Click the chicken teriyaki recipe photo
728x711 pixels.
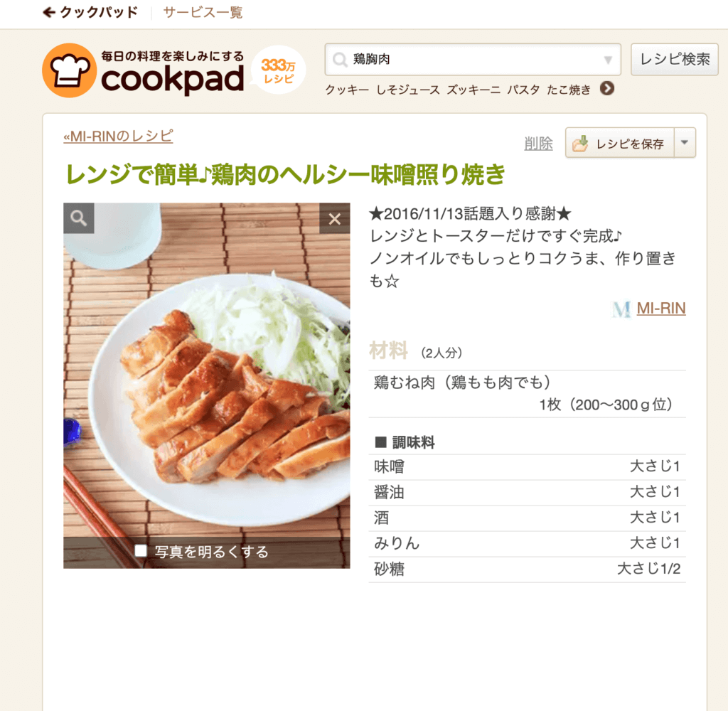coord(207,385)
